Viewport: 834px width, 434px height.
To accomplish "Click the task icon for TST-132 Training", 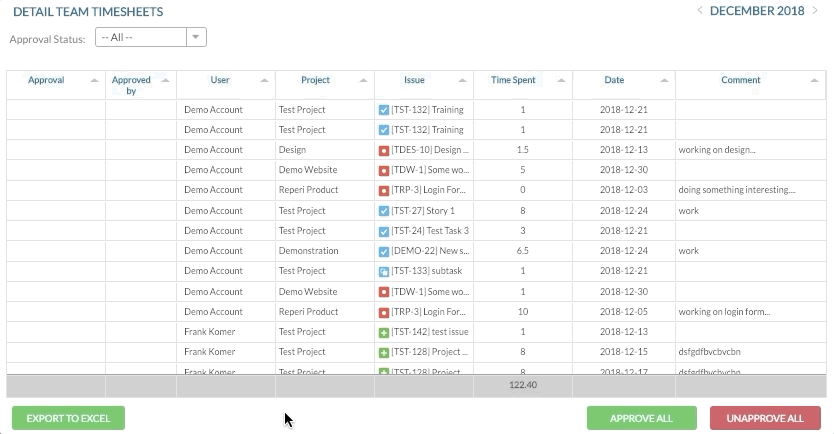I will [384, 110].
